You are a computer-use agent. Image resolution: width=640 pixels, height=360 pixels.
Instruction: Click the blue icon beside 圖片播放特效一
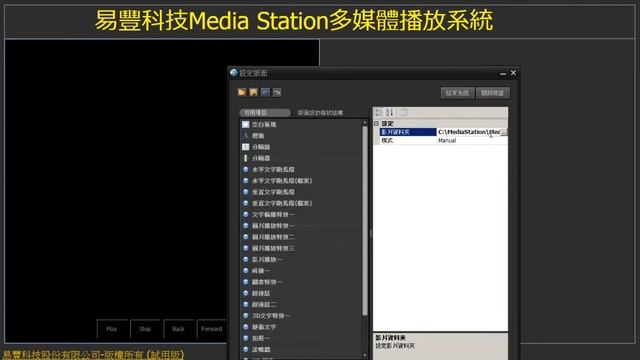246,226
